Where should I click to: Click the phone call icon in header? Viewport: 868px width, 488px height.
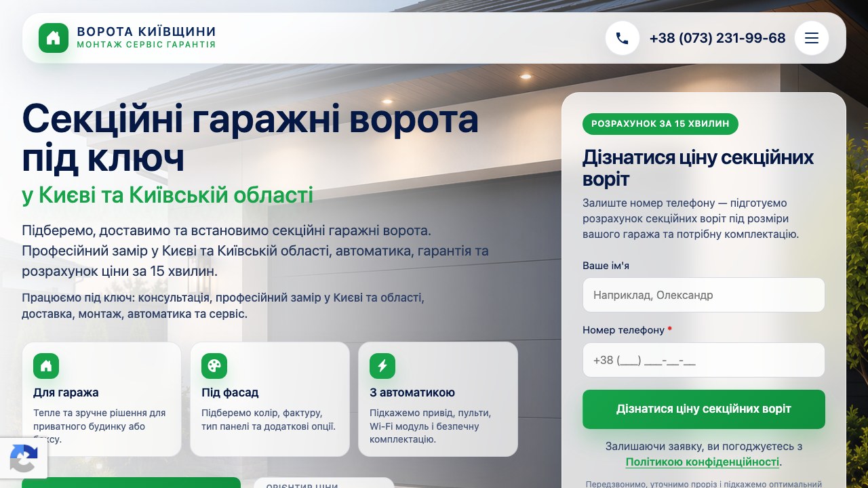click(x=623, y=38)
